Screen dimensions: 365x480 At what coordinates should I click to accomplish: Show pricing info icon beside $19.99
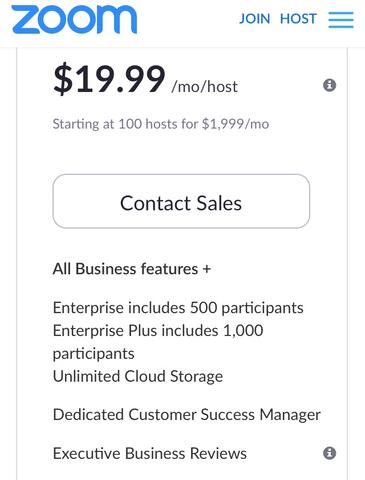click(x=329, y=85)
